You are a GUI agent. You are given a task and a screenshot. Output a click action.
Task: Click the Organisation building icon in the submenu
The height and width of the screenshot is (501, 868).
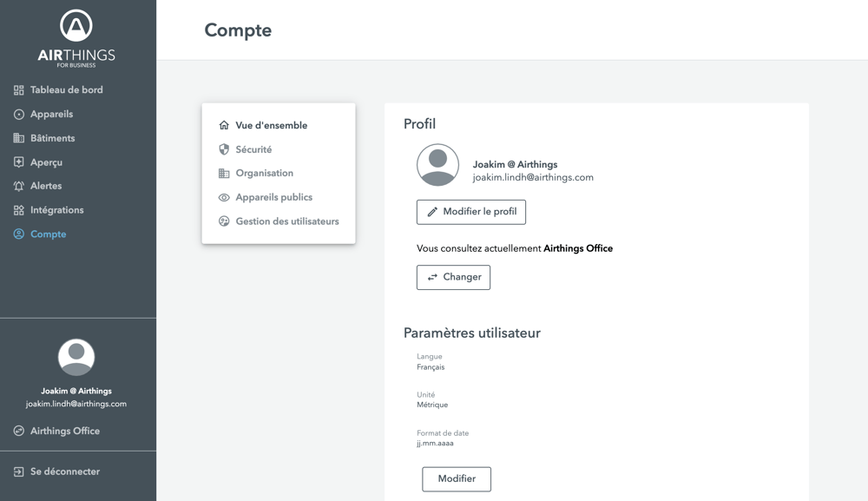pyautogui.click(x=224, y=174)
